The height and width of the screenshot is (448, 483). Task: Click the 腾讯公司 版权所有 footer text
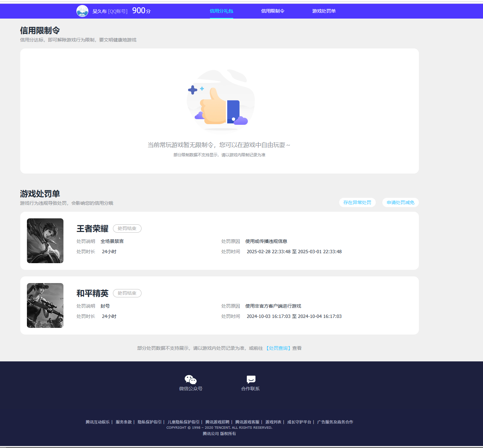[x=219, y=434]
